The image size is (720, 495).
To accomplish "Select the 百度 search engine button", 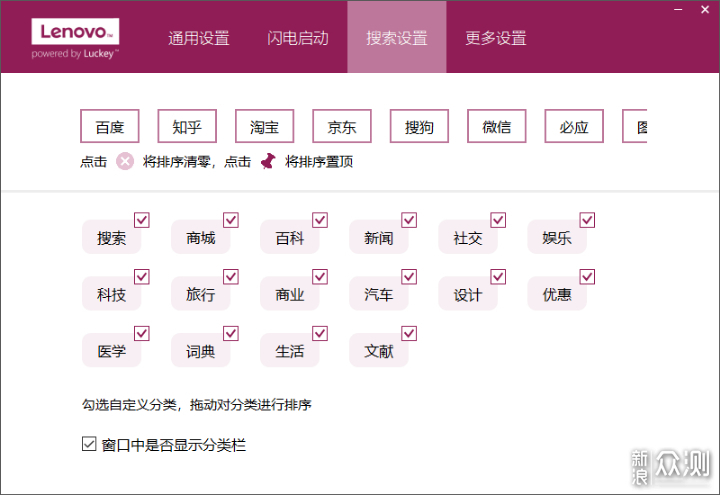I will pyautogui.click(x=110, y=126).
